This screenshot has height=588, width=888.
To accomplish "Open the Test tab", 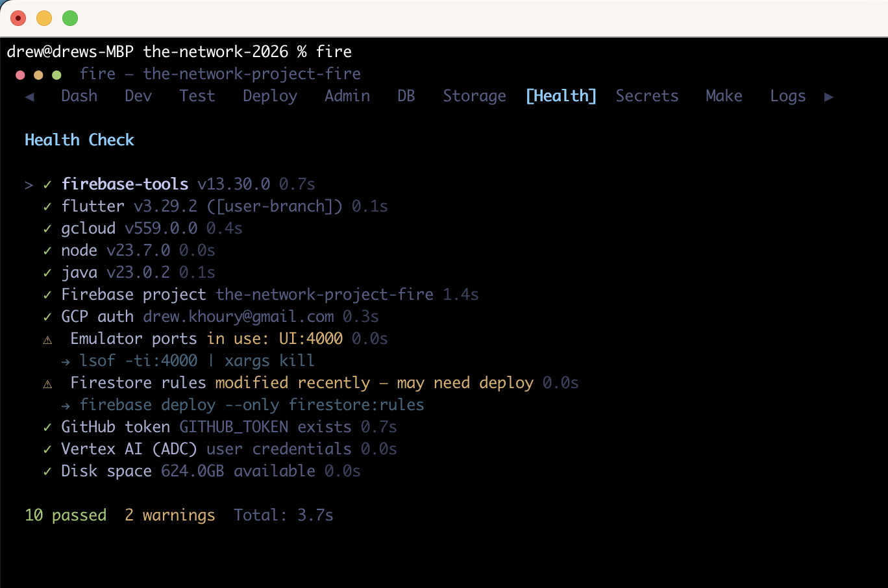I will pyautogui.click(x=197, y=96).
